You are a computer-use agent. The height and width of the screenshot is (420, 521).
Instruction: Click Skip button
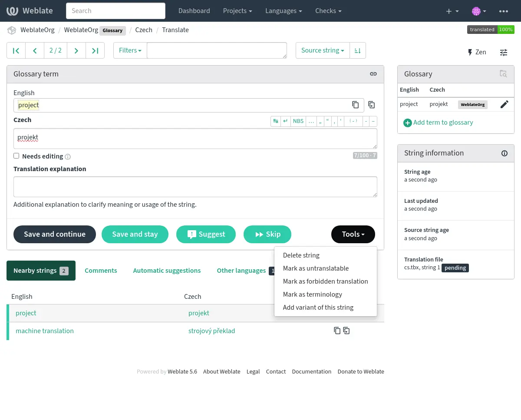(x=267, y=234)
